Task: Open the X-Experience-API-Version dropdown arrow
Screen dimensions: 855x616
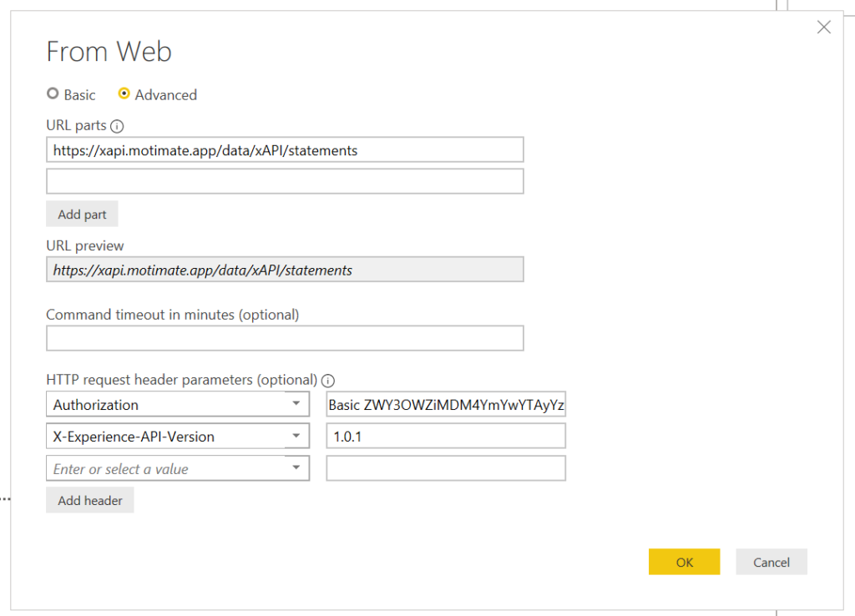Action: click(296, 437)
